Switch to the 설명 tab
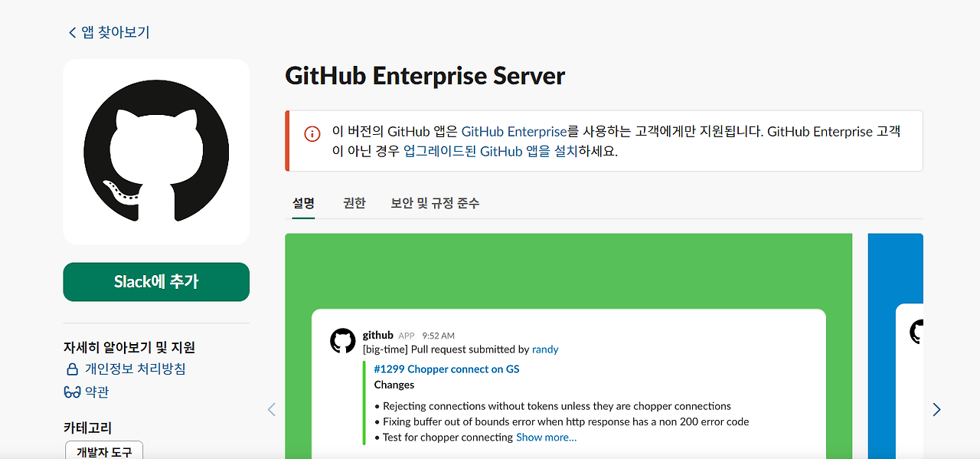 (303, 203)
